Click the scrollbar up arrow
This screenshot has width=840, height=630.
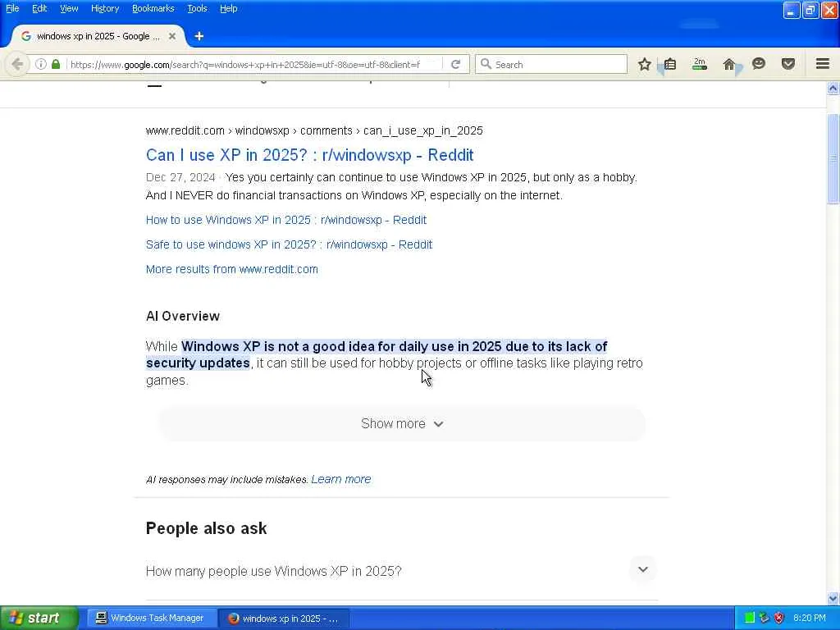(x=833, y=89)
